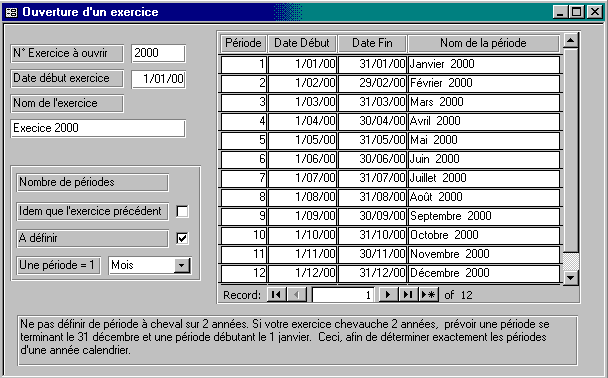This screenshot has height=378, width=608.
Task: Go to previous record button
Action: pos(297,295)
